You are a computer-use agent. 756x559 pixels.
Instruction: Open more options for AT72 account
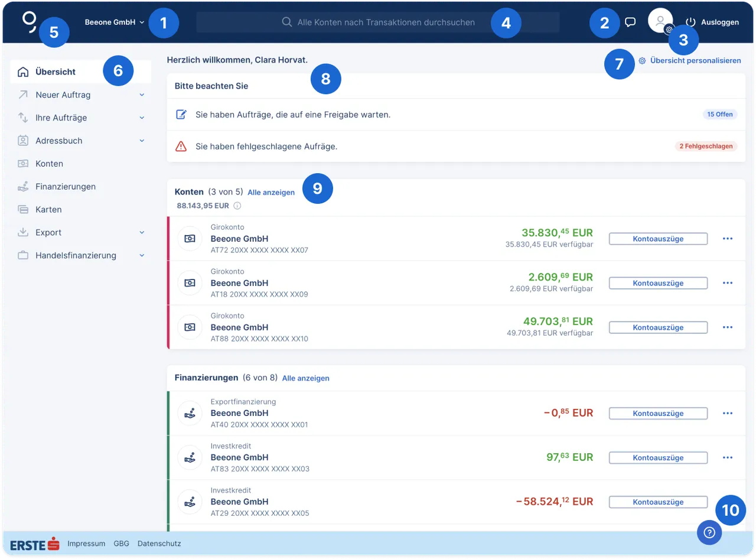tap(728, 239)
